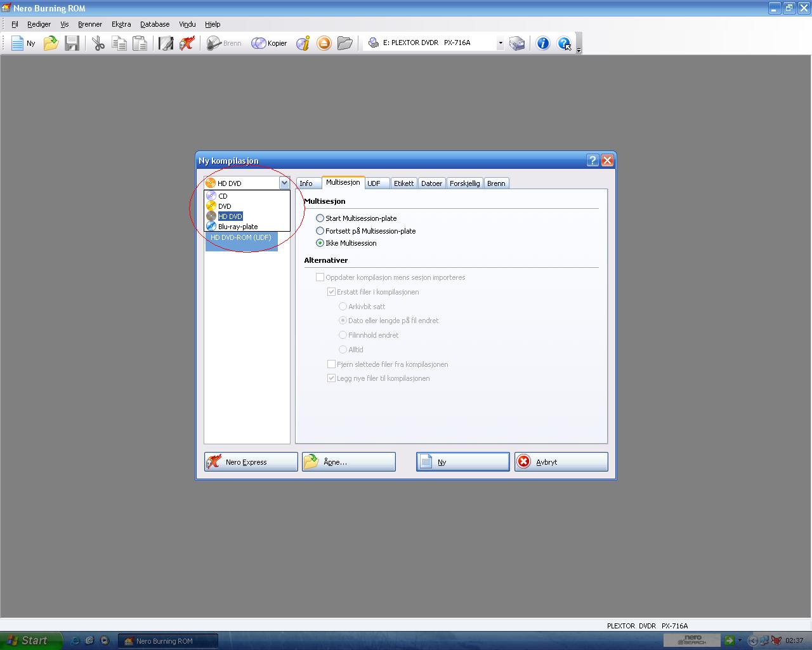Click the Copy icon in the toolbar

[x=119, y=43]
